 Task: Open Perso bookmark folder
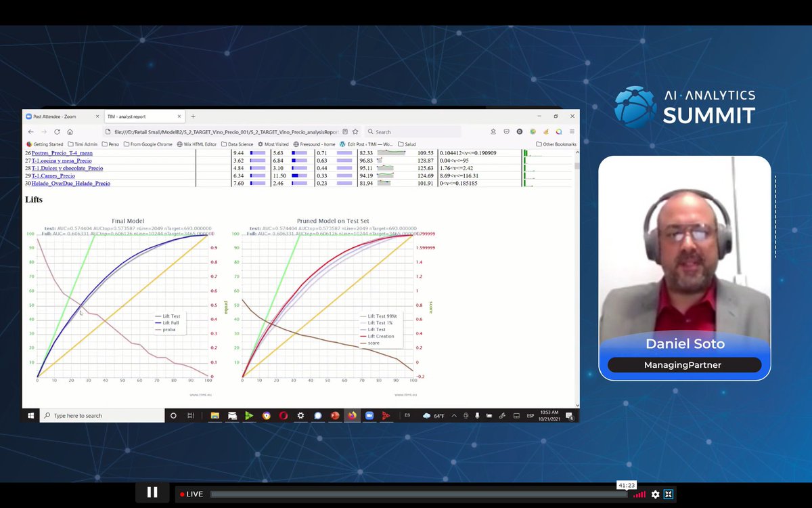(110, 144)
